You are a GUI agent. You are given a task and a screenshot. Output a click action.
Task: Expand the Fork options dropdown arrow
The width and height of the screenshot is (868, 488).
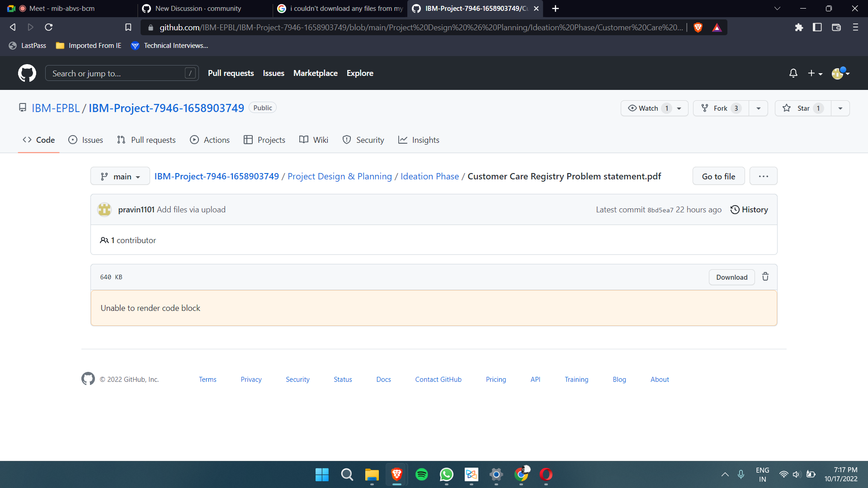[759, 108]
